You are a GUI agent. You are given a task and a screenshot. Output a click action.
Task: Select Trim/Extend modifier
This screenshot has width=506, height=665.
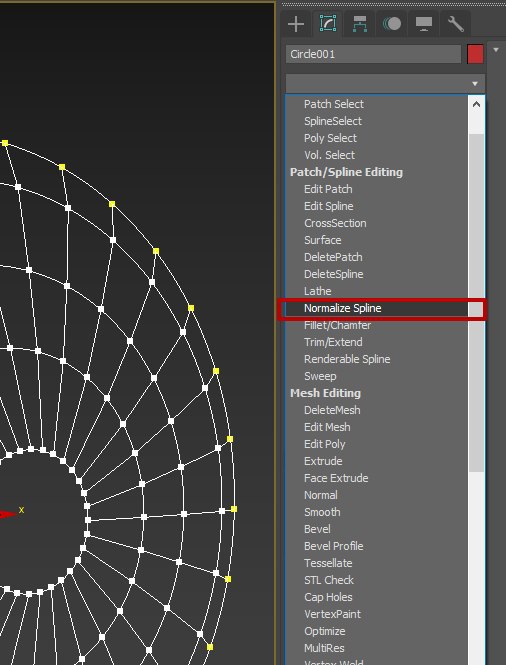point(333,342)
